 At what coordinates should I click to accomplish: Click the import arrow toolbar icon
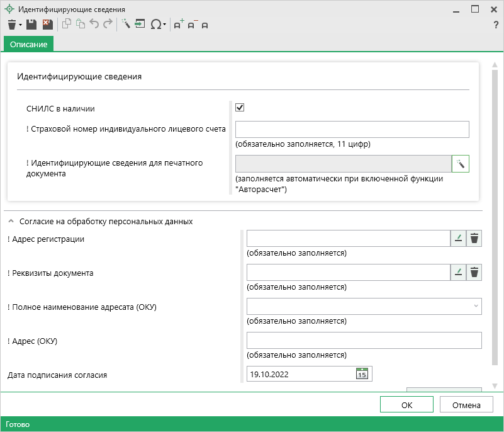[140, 25]
